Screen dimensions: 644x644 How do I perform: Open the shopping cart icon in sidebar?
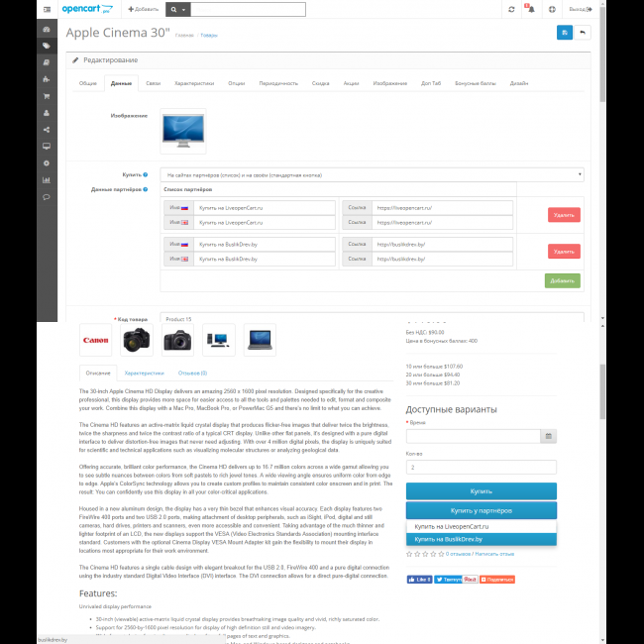[47, 96]
